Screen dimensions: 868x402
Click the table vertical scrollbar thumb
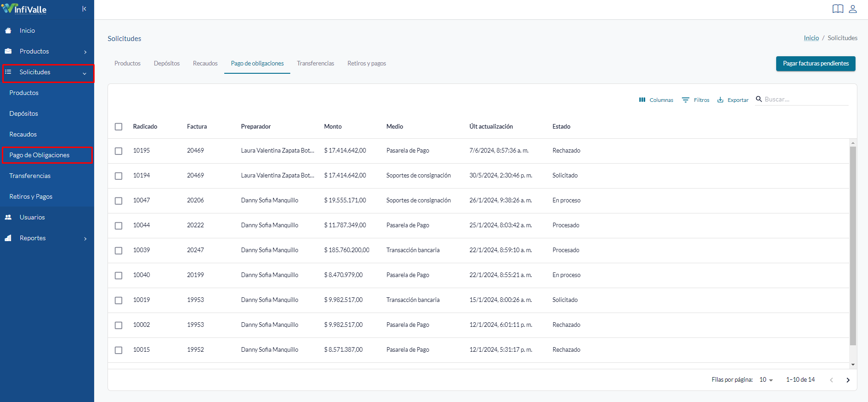853,246
